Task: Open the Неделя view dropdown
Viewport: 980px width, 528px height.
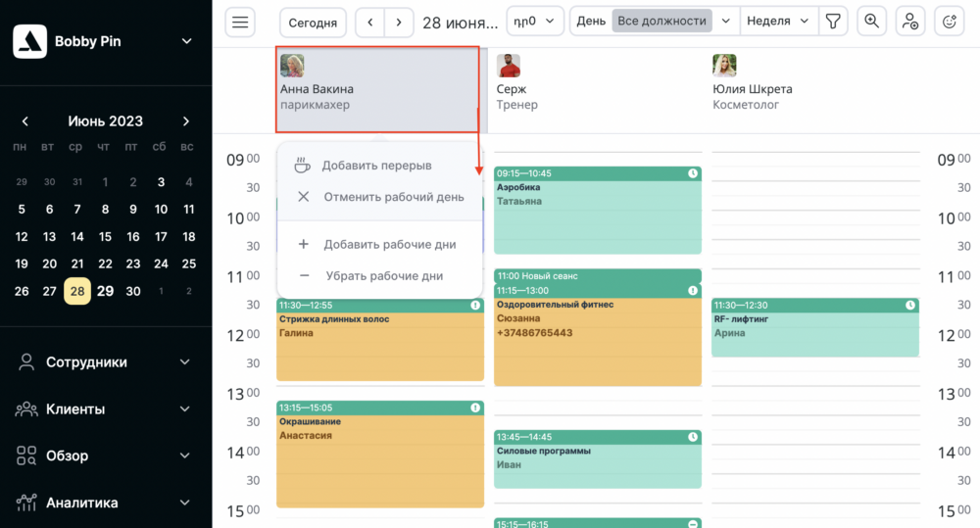Action: click(x=779, y=21)
